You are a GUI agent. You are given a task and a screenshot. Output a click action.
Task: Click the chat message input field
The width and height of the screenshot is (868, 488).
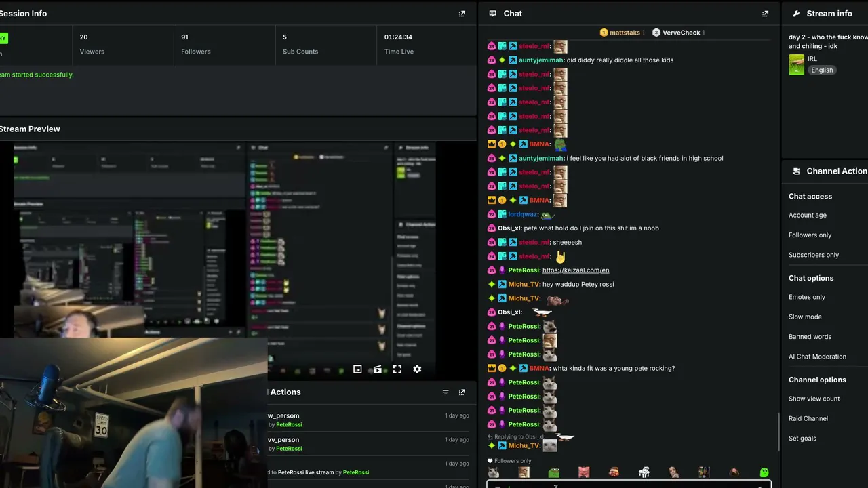pos(629,485)
